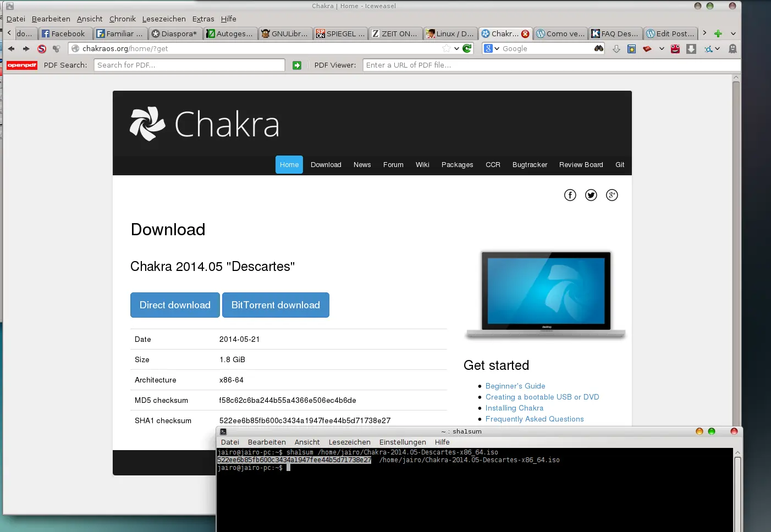Screen dimensions: 771x532
Task: Open the URL history dropdown arrow
Action: tap(456, 48)
